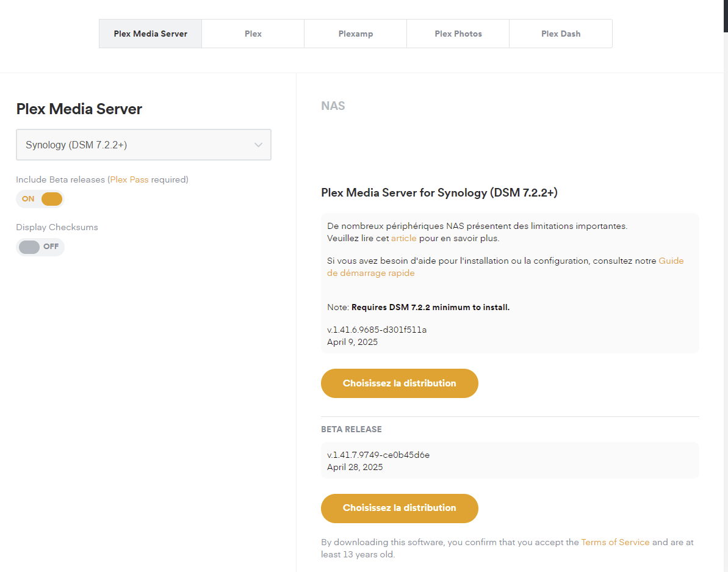Turn off Include Beta releases toggle
The image size is (728, 572).
[40, 199]
